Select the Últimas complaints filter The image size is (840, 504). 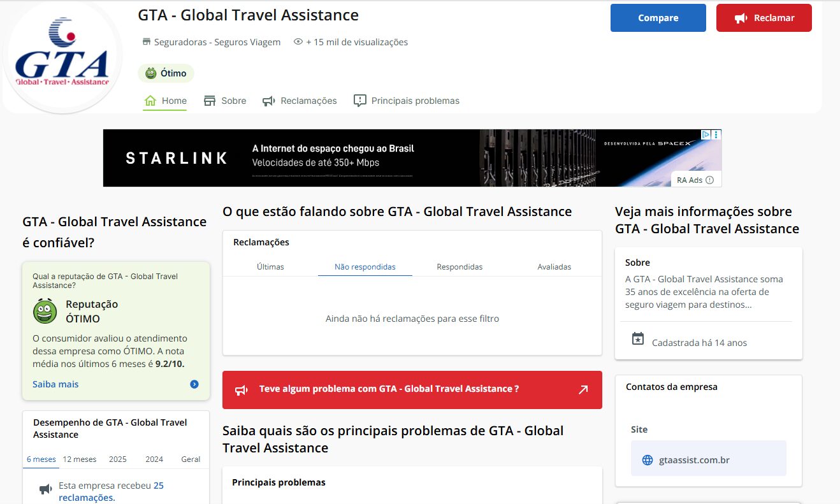270,267
